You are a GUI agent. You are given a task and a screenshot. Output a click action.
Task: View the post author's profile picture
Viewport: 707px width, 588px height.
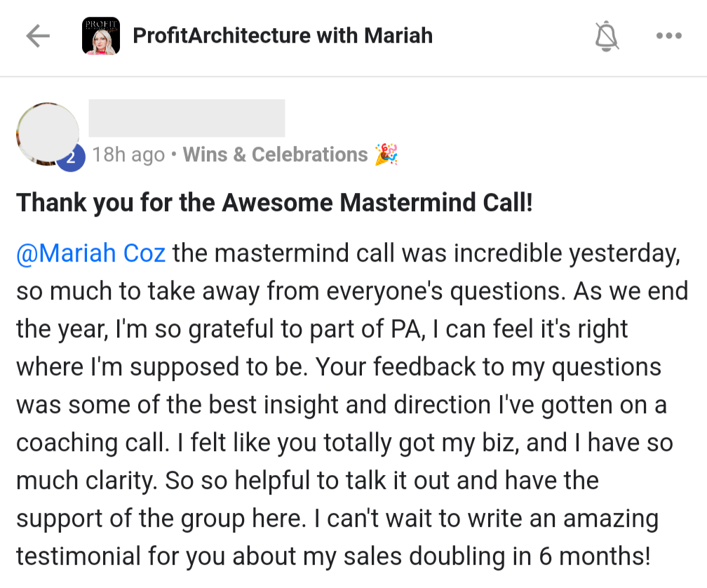[x=48, y=133]
